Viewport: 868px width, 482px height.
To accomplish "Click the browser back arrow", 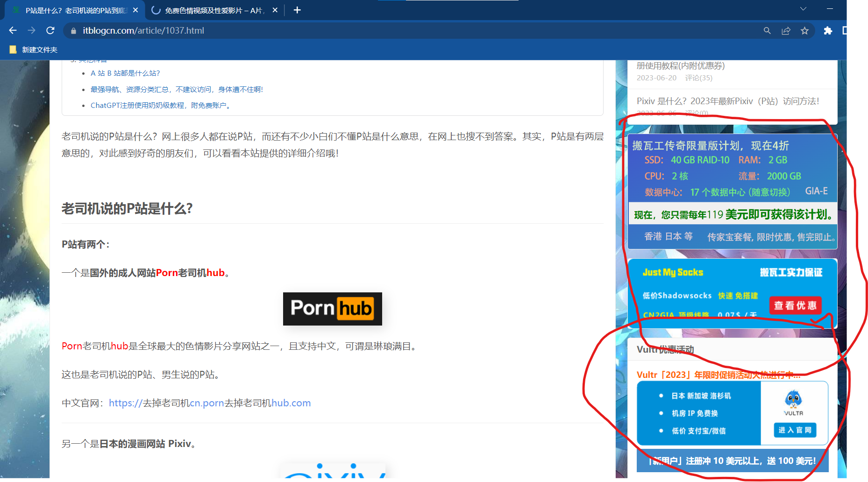I will point(13,30).
